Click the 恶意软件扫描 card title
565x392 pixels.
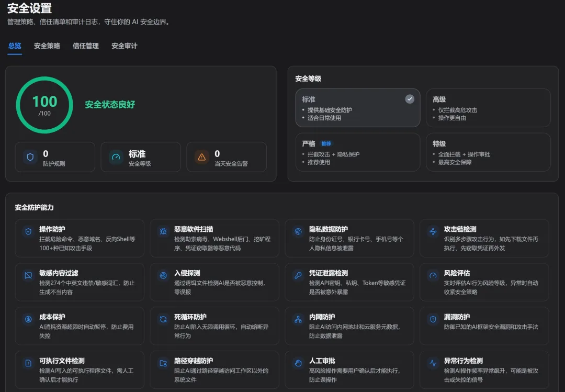(194, 229)
